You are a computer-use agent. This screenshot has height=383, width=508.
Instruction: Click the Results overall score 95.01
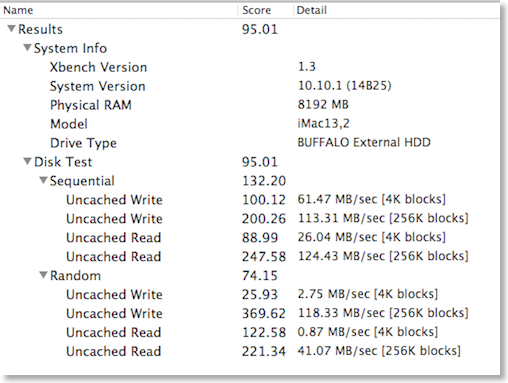coord(260,29)
